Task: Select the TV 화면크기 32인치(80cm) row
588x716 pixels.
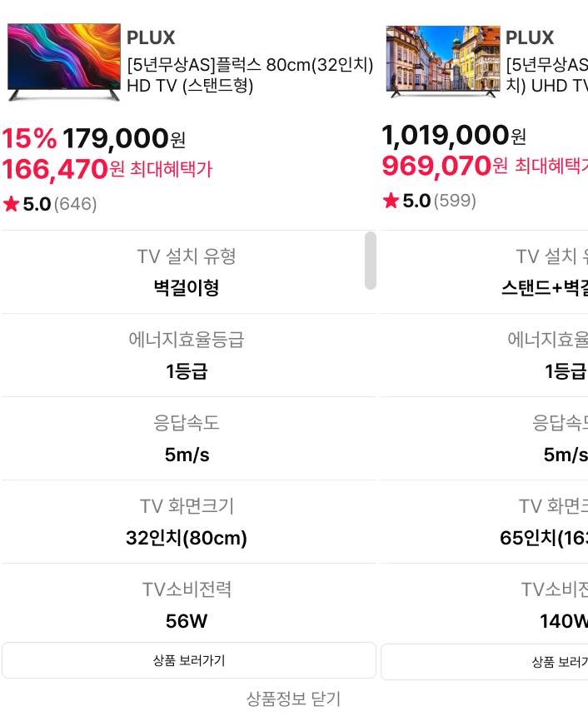Action: 187,522
